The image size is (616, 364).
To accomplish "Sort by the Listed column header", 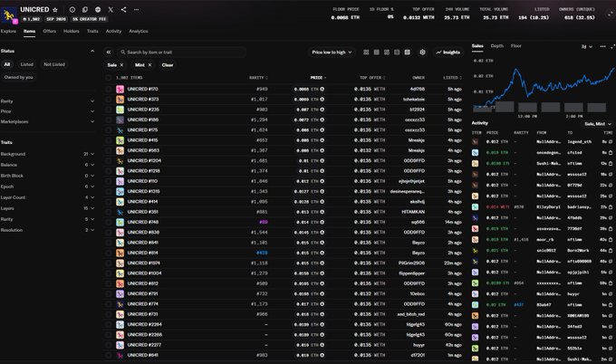I will (452, 78).
